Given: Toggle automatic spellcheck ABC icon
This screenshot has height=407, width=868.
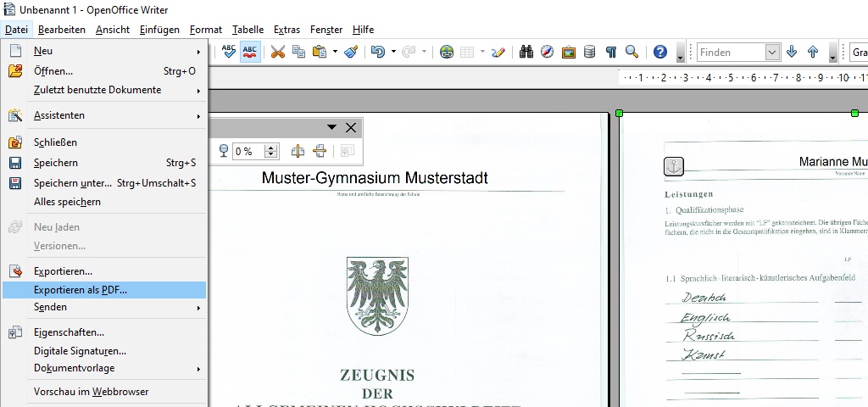Looking at the screenshot, I should (250, 52).
